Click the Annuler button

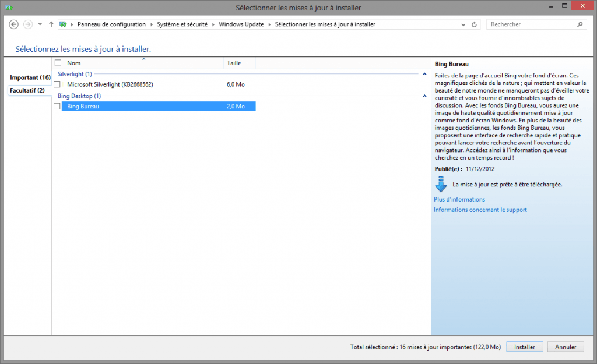click(566, 347)
